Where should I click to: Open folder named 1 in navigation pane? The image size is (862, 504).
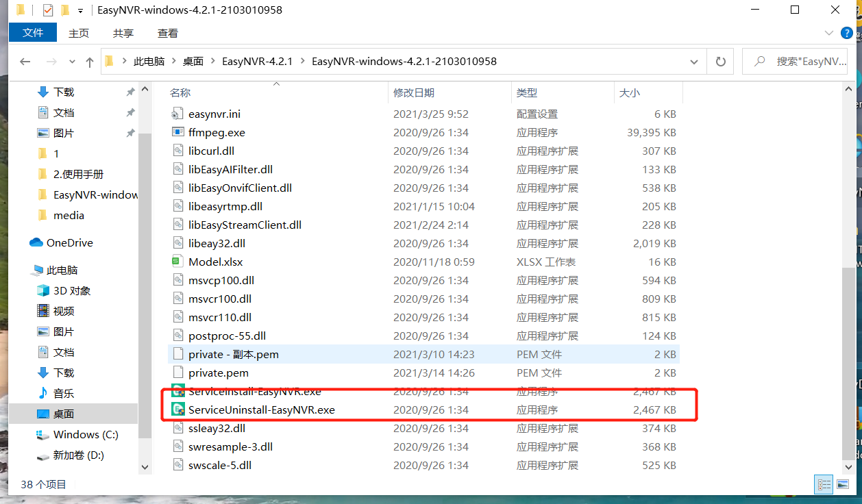56,153
